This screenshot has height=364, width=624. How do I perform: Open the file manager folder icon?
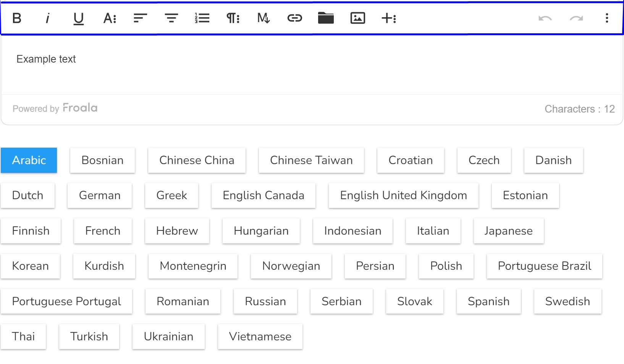326,18
